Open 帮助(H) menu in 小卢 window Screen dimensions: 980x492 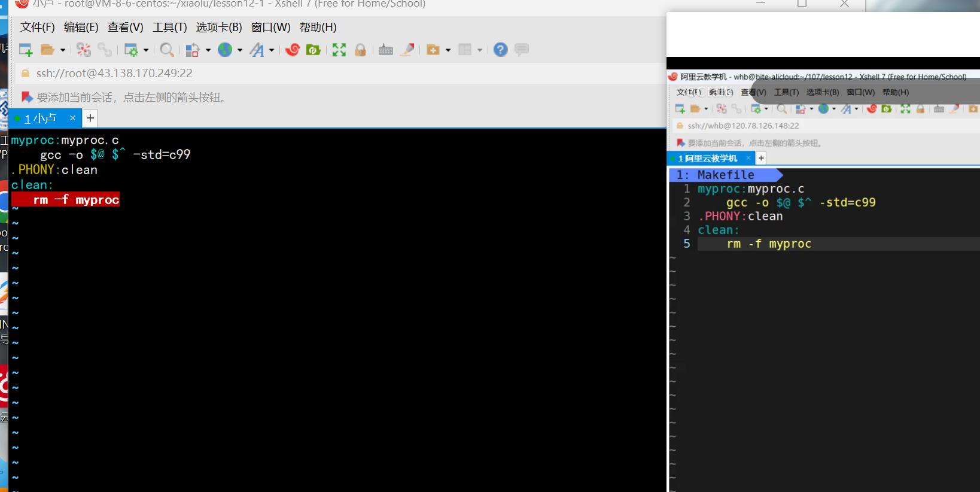pyautogui.click(x=318, y=28)
